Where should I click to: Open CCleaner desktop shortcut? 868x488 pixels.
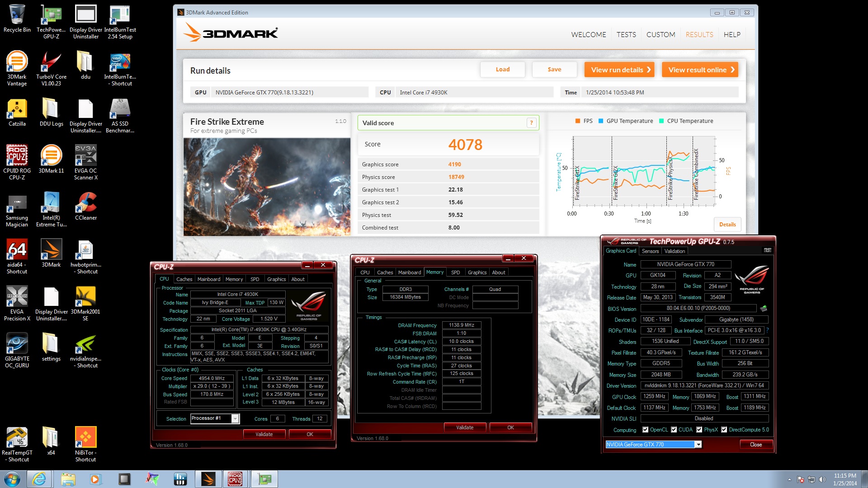point(85,206)
